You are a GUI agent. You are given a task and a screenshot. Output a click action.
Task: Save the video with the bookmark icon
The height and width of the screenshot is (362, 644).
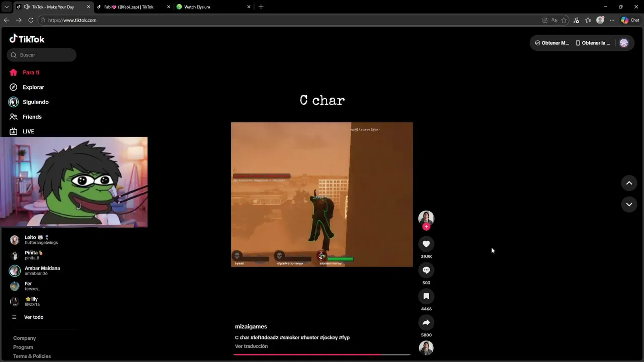click(426, 296)
